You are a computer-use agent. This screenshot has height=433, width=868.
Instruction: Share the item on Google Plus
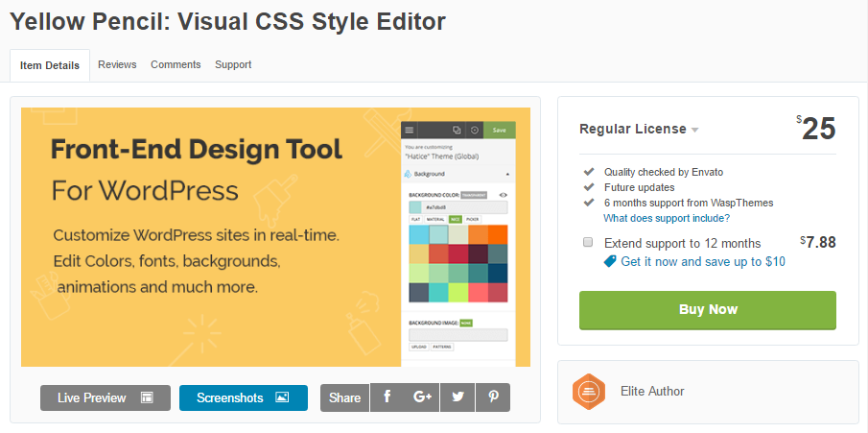[x=422, y=397]
